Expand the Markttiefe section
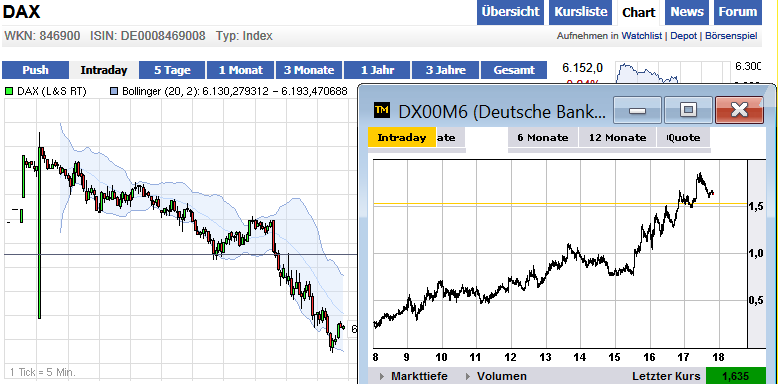 coord(413,377)
